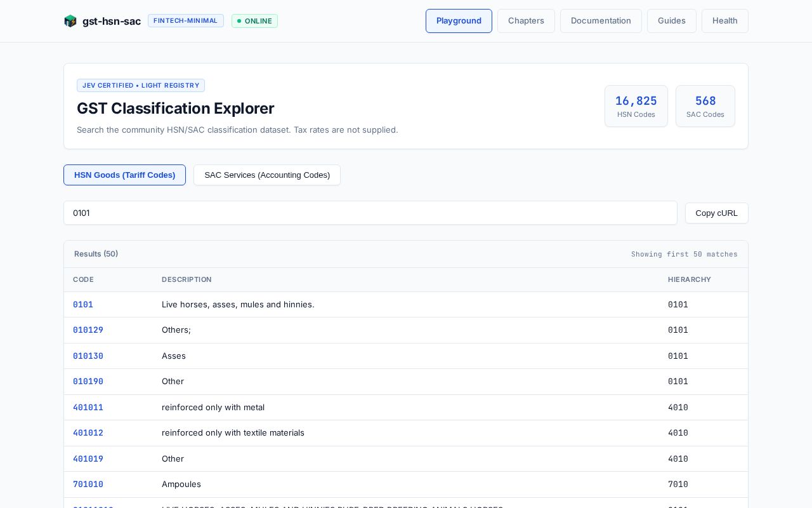Viewport: 812px width, 508px height.
Task: Select description 'Live horses, asses, mules and hinnies.'
Action: (238, 305)
